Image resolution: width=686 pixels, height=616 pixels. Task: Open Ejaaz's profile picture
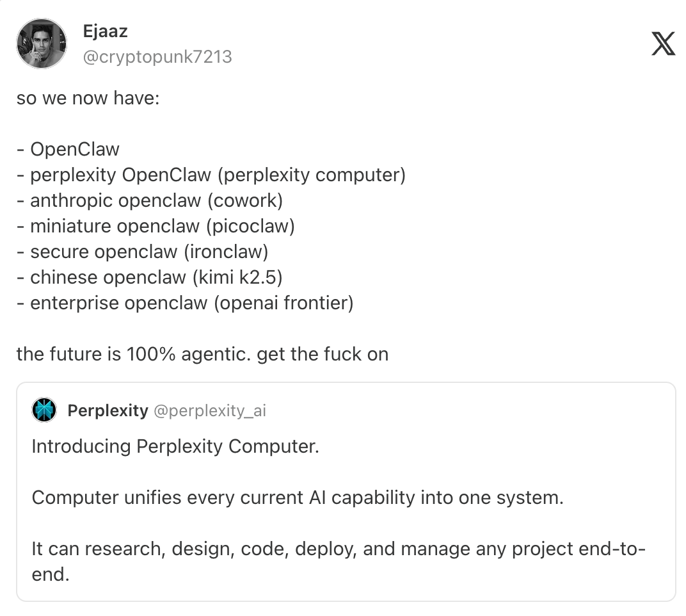tap(41, 44)
